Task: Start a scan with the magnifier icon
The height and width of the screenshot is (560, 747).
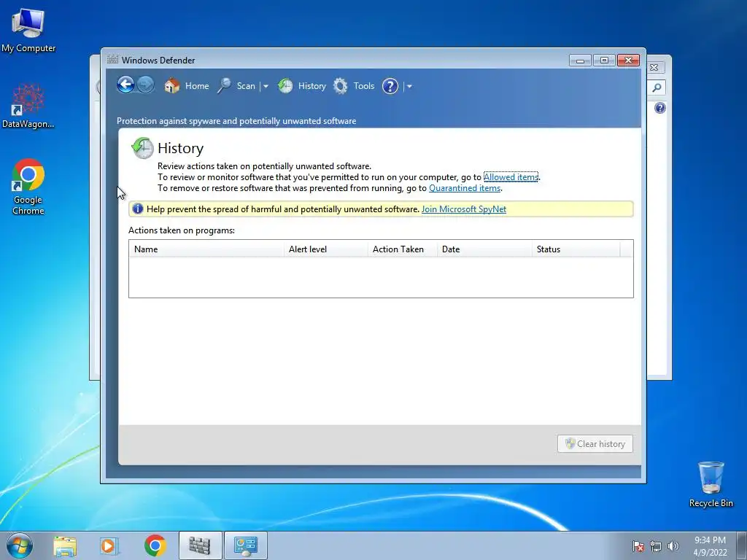Action: [225, 86]
